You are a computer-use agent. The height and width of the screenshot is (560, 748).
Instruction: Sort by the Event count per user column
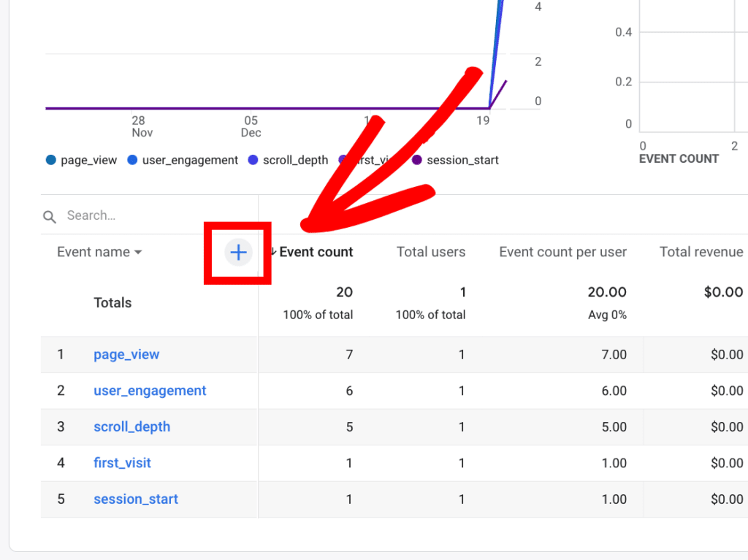point(562,252)
